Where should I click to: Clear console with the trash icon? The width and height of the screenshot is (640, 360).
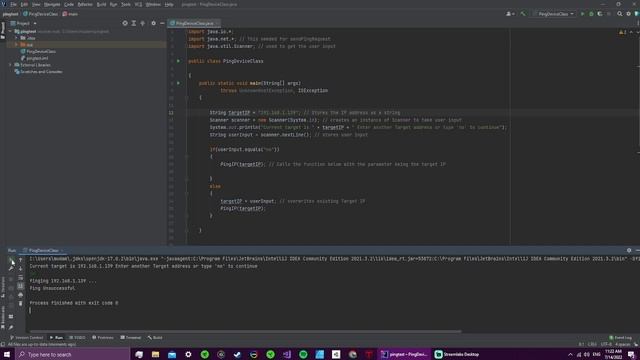tap(20, 303)
